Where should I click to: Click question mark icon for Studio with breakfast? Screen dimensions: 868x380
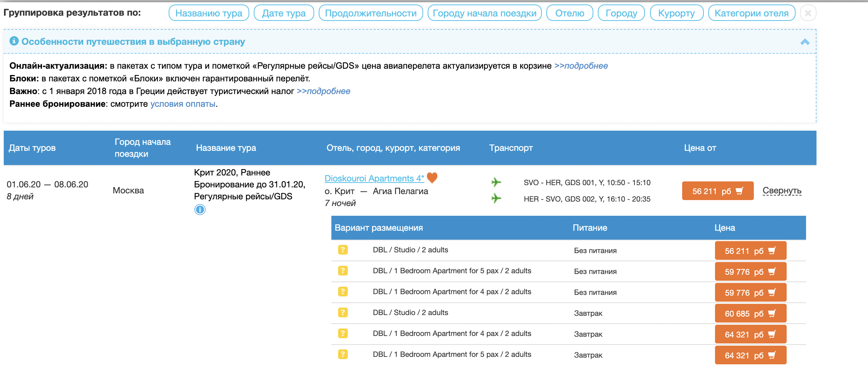[x=343, y=312]
